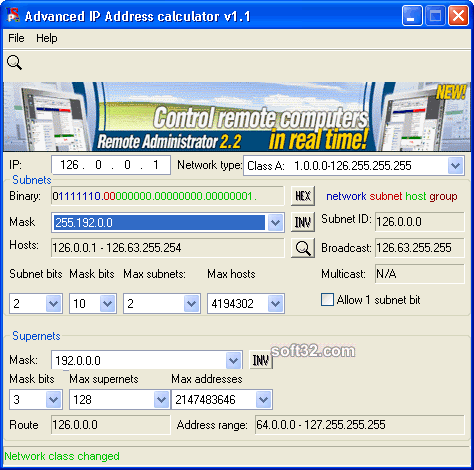Image resolution: width=474 pixels, height=470 pixels.
Task: Click the 'Subnets' group label
Action: click(32, 180)
